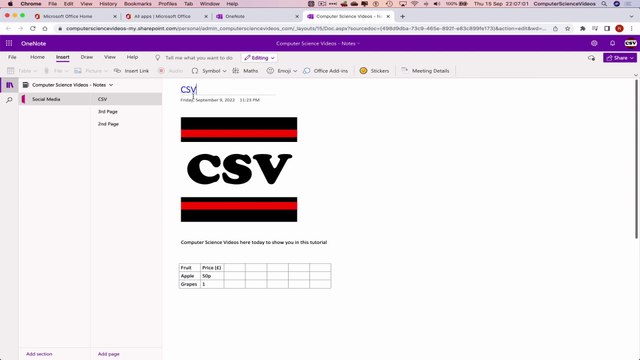This screenshot has height=360, width=640.
Task: Open the Symbol menu
Action: coord(209,71)
